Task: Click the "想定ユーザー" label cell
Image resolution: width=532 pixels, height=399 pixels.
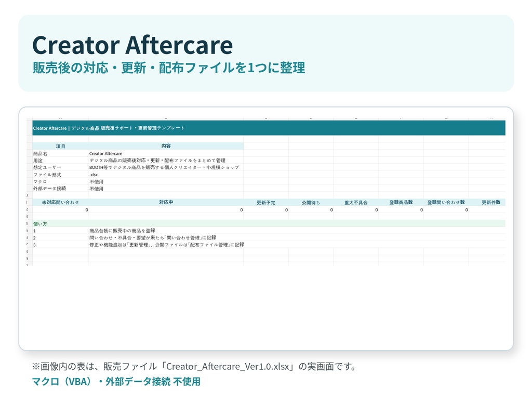Action: coord(60,167)
